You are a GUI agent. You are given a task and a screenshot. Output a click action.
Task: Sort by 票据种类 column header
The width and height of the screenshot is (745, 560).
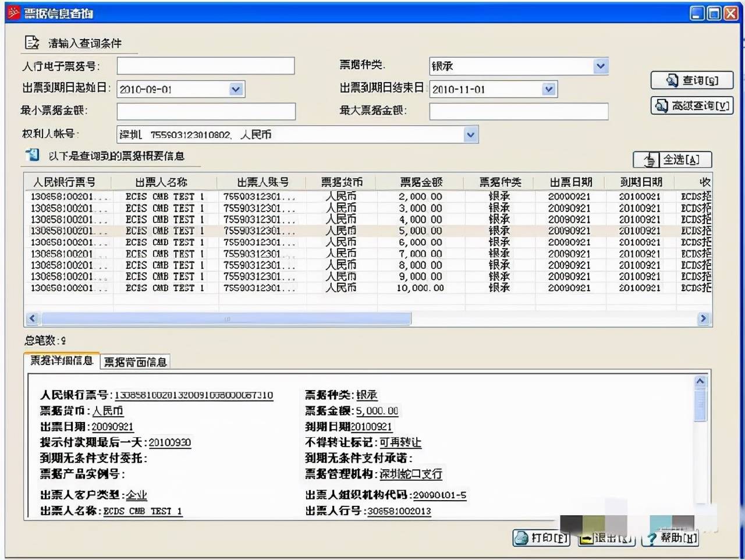pos(499,182)
